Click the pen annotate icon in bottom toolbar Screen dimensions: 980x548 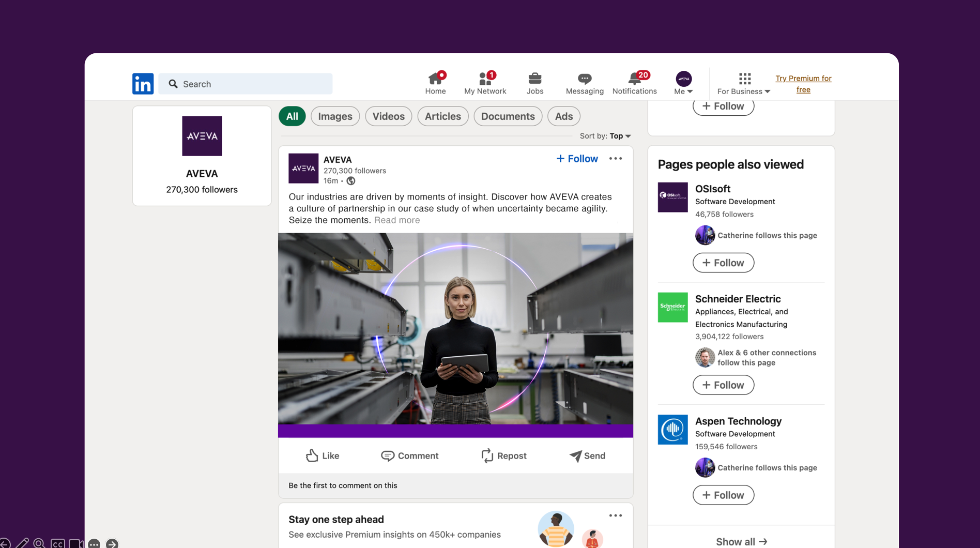[22, 543]
